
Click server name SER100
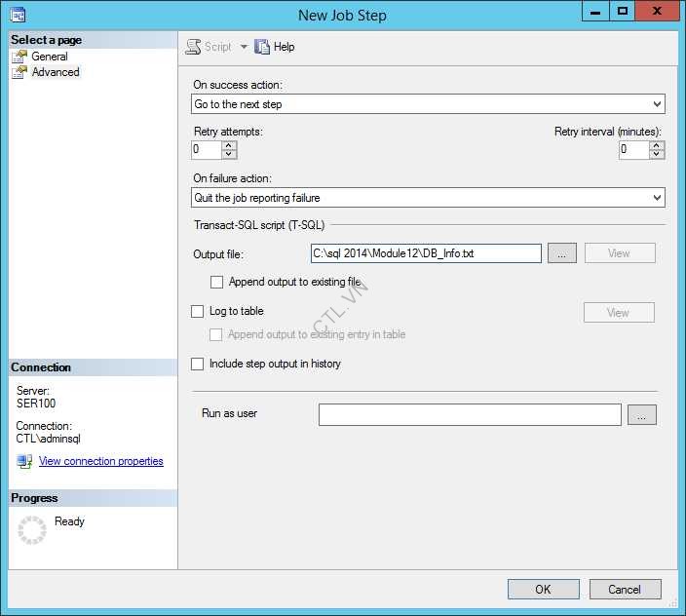click(36, 404)
